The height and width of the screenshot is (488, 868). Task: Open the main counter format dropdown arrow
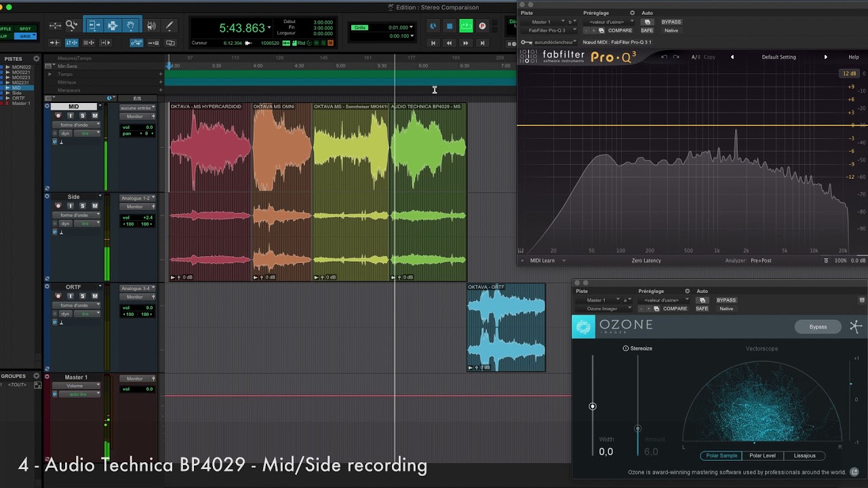pyautogui.click(x=269, y=28)
